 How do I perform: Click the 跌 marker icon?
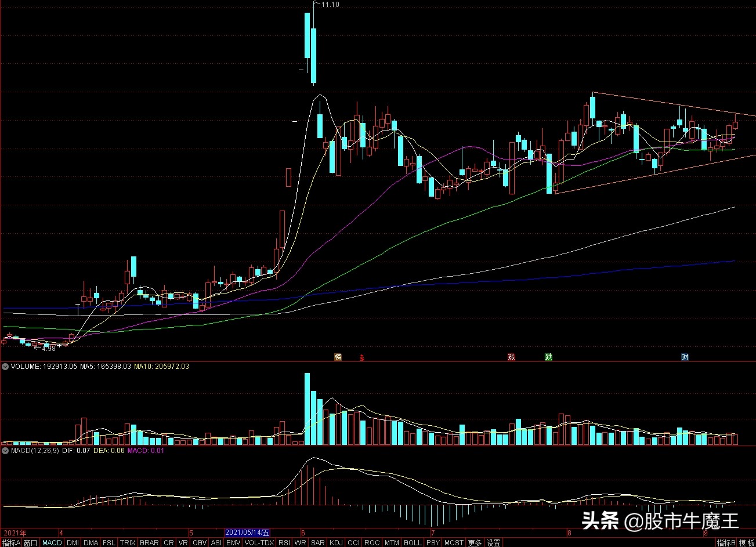(548, 357)
